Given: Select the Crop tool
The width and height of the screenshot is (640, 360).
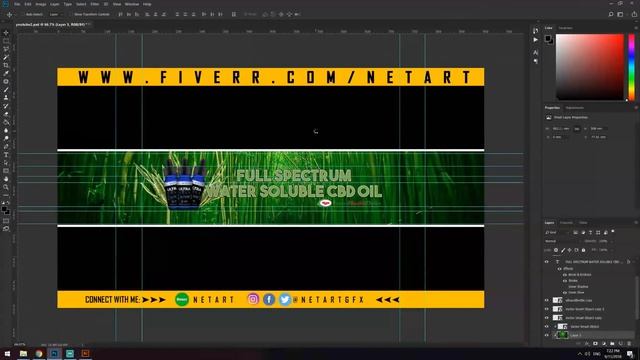Looking at the screenshot, I should (x=6, y=65).
